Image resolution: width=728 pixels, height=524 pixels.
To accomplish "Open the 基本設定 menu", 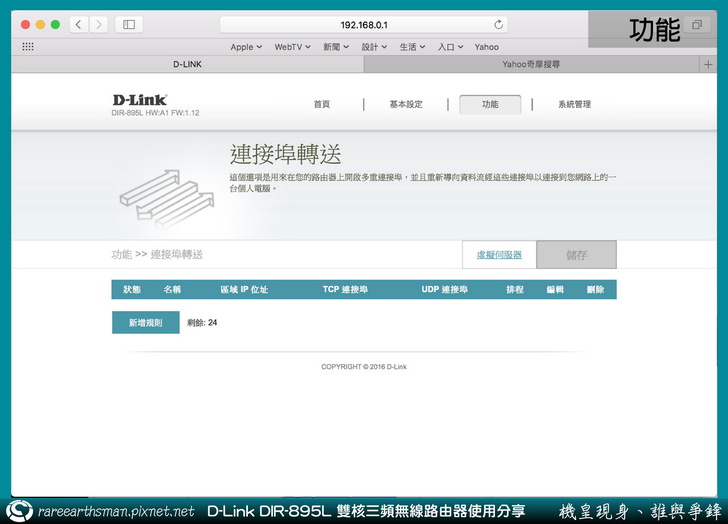I will coord(406,104).
